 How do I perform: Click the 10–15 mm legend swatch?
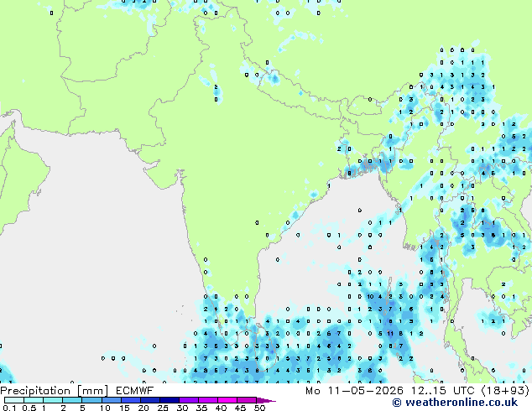pyautogui.click(x=112, y=400)
